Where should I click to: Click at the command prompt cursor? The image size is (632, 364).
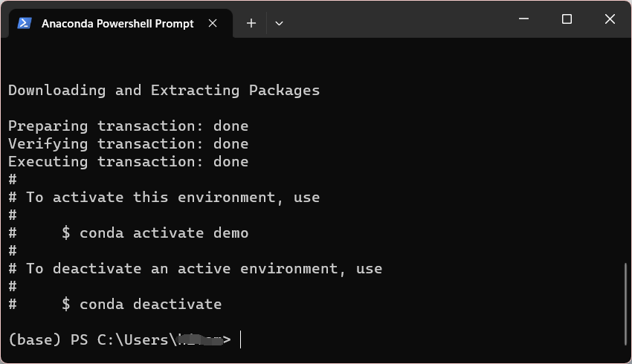click(241, 339)
